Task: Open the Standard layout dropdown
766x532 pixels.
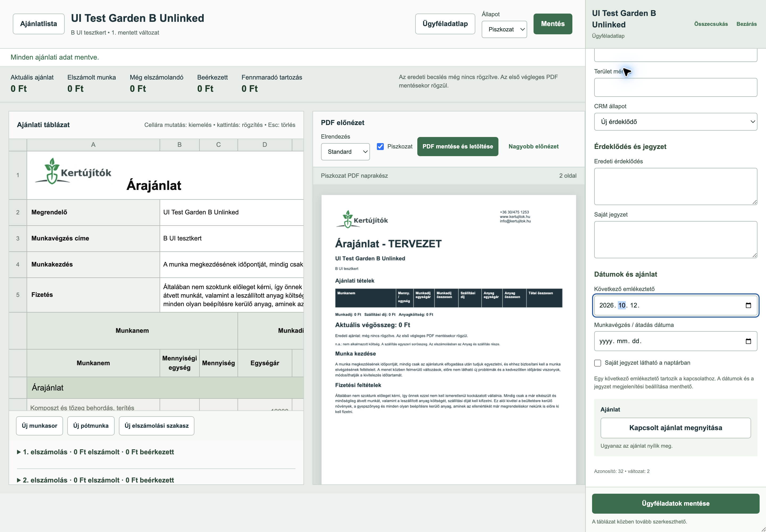Action: (x=345, y=152)
